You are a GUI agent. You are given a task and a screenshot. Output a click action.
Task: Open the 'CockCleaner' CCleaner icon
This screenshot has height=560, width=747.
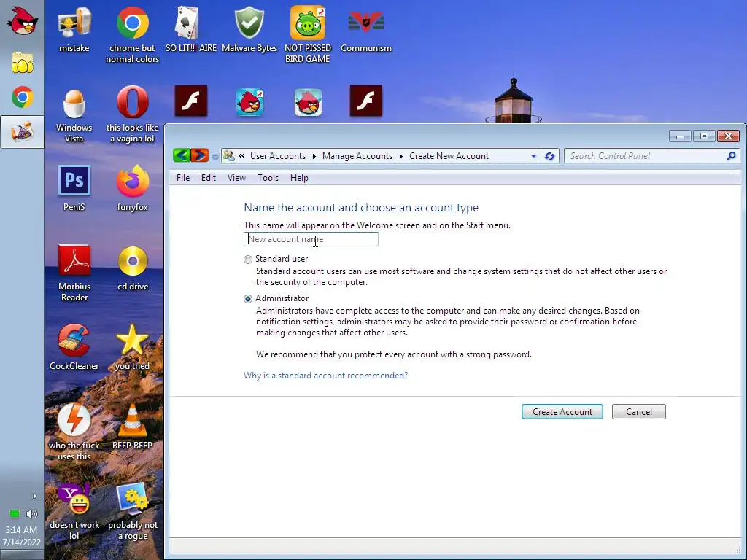[x=74, y=346]
